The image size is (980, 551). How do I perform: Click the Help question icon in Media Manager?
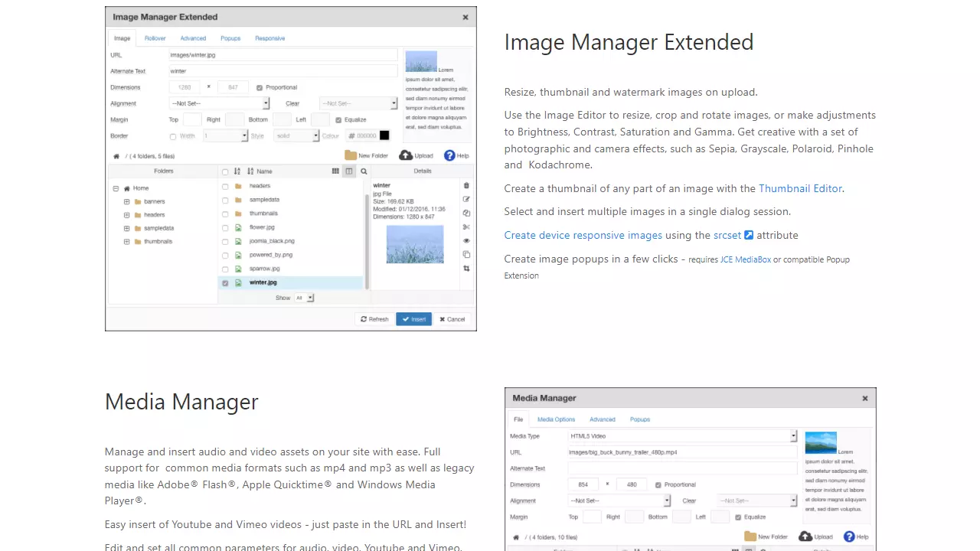coord(849,536)
